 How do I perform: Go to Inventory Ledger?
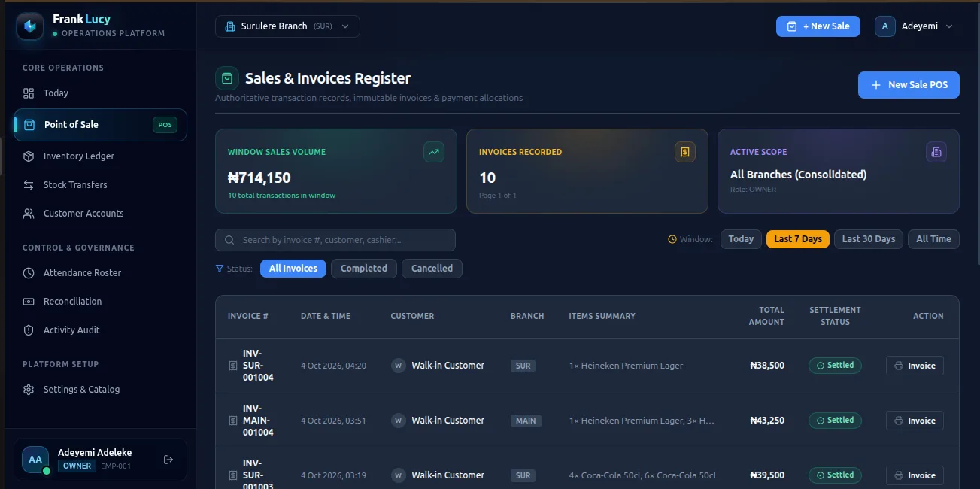pyautogui.click(x=100, y=156)
